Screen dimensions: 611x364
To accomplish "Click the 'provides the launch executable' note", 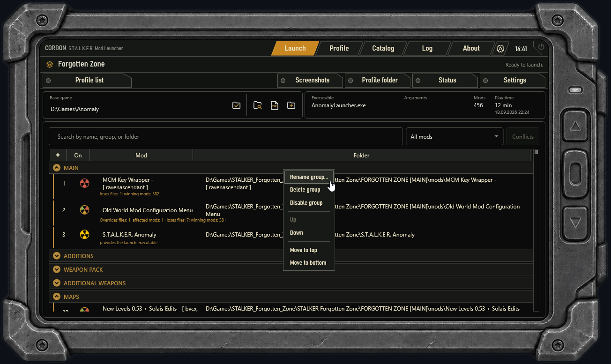I will tap(128, 243).
